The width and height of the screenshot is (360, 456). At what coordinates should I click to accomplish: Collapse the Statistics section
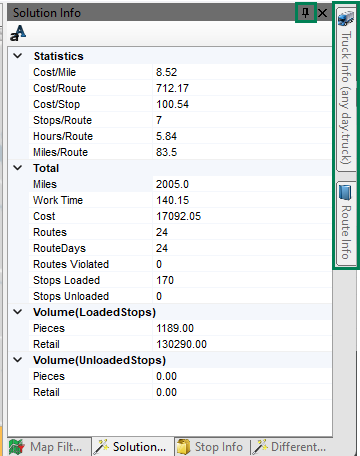(x=18, y=56)
